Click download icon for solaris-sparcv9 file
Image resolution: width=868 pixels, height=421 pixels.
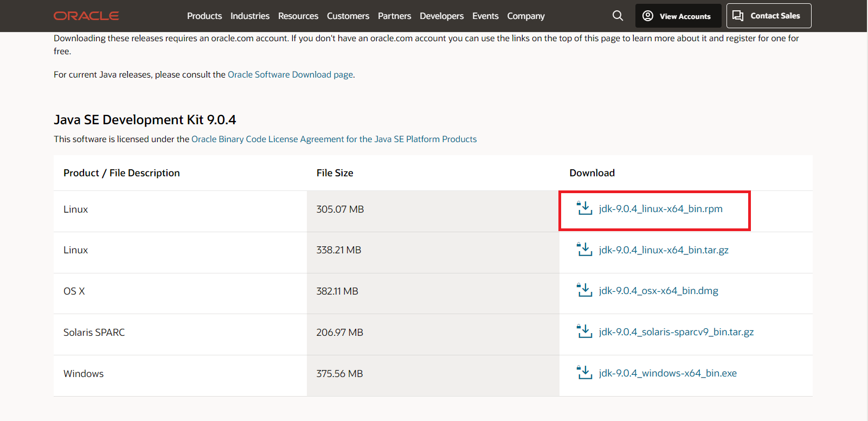(x=584, y=331)
